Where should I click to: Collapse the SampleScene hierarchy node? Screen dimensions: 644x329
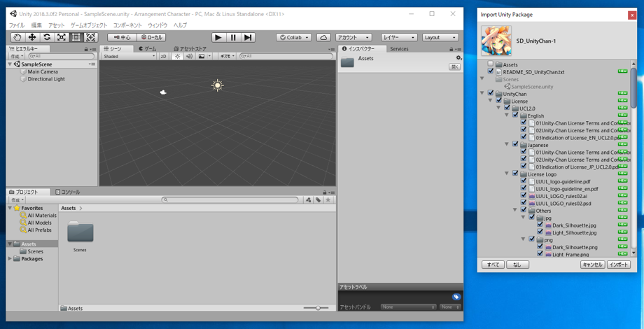coord(10,64)
